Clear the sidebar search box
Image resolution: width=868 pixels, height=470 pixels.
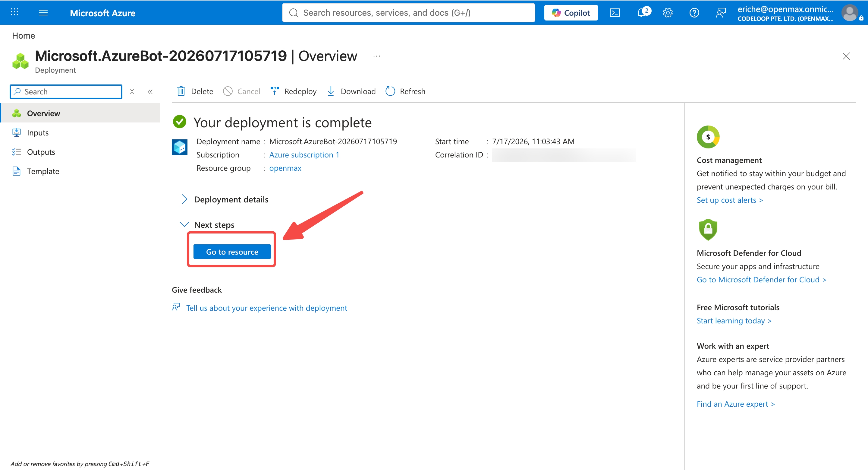coord(132,92)
